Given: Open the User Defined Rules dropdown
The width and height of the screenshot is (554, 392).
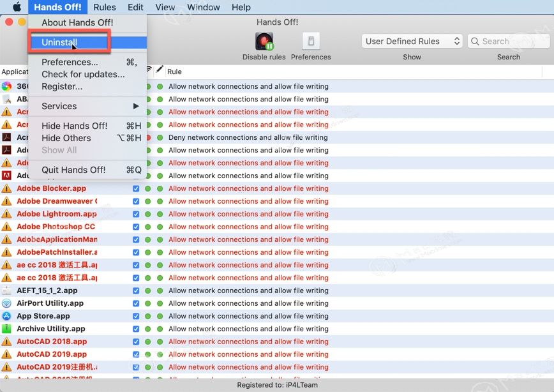Looking at the screenshot, I should [x=412, y=41].
